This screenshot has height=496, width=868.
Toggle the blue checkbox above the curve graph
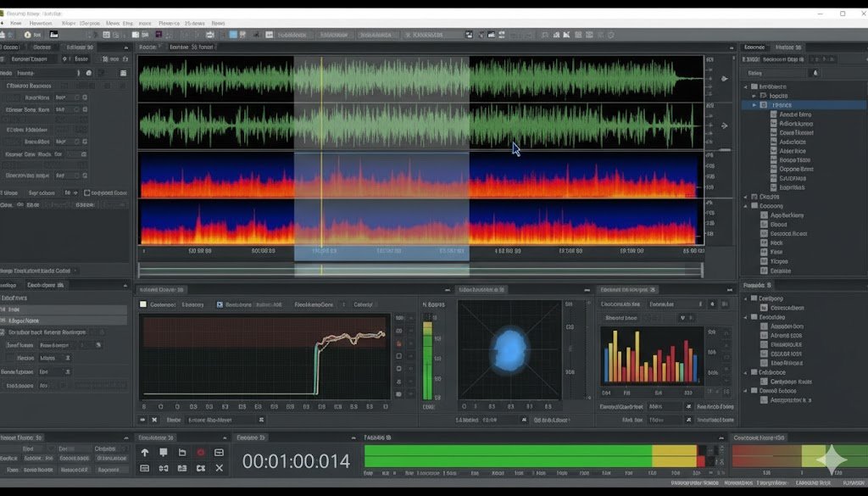(220, 304)
